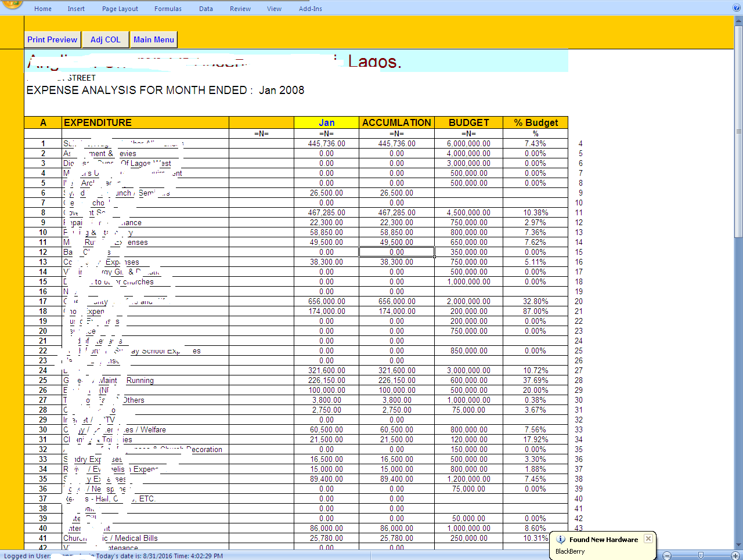Click Jan value 321,600.00
The width and height of the screenshot is (743, 560).
(x=327, y=370)
